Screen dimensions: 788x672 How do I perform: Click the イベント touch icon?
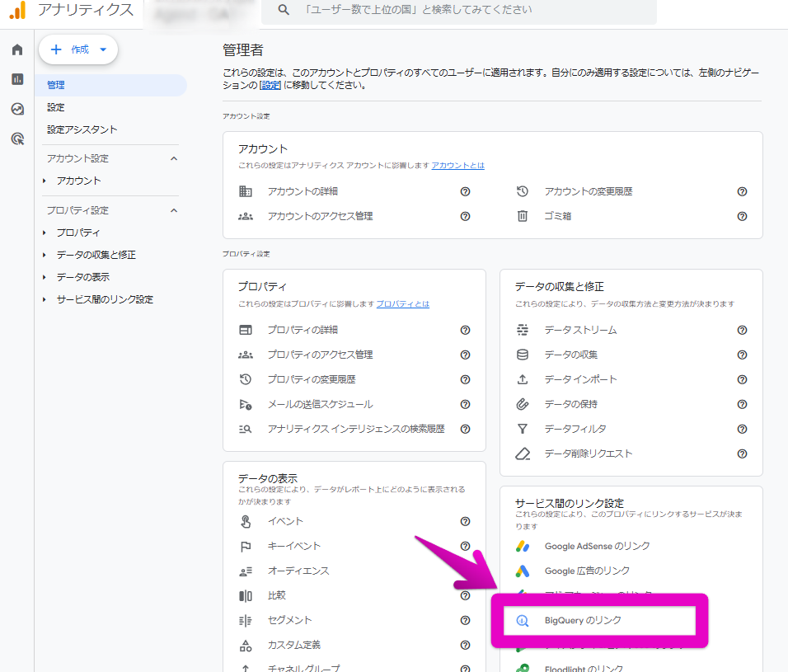246,522
